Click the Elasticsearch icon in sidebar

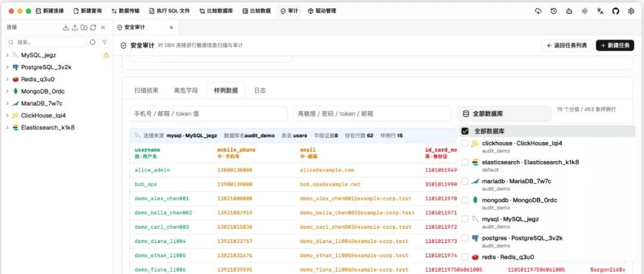[x=15, y=128]
